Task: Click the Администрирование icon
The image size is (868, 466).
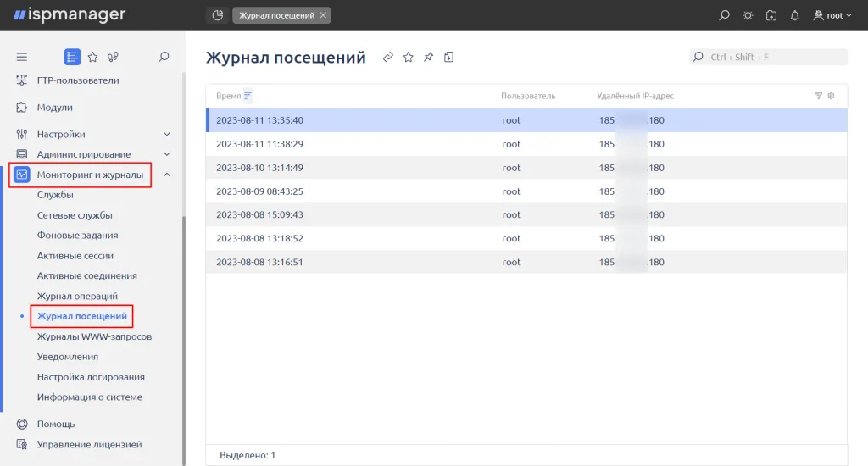Action: tap(21, 154)
